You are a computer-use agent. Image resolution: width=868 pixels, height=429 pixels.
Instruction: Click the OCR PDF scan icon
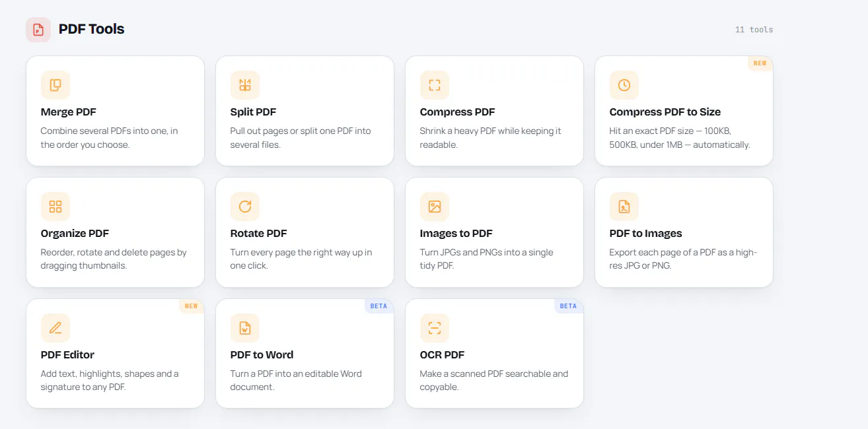point(435,328)
